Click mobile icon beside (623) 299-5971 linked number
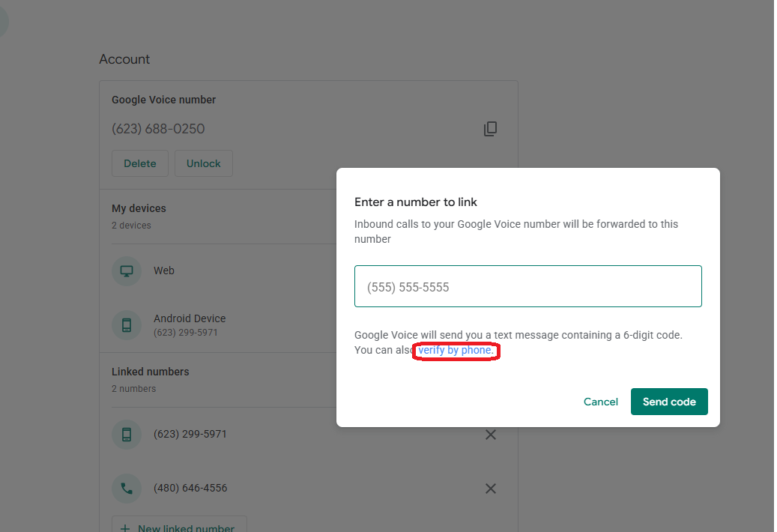This screenshot has height=532, width=777. click(x=127, y=435)
